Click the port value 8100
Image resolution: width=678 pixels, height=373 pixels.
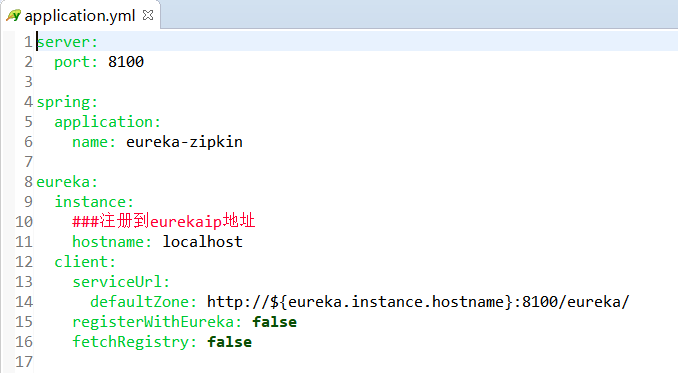pos(126,62)
